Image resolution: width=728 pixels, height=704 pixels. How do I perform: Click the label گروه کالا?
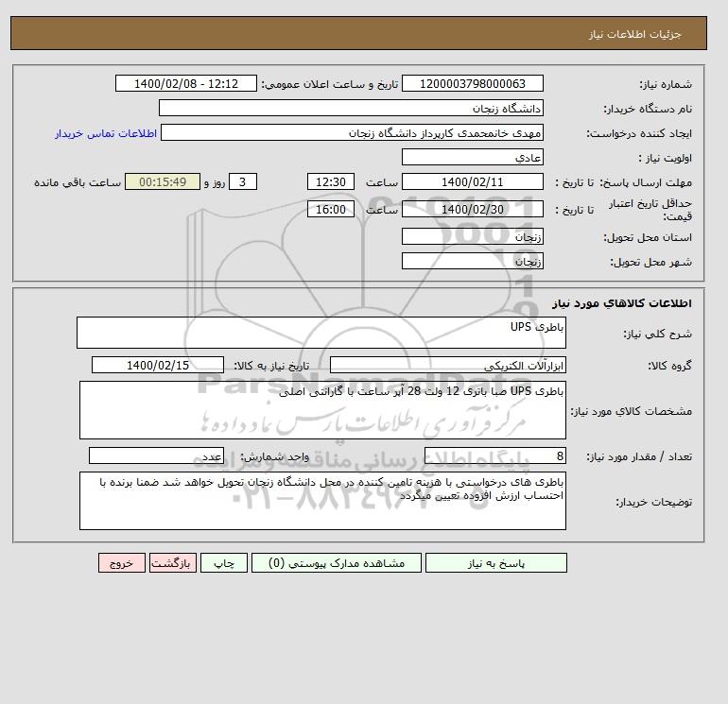tap(670, 366)
